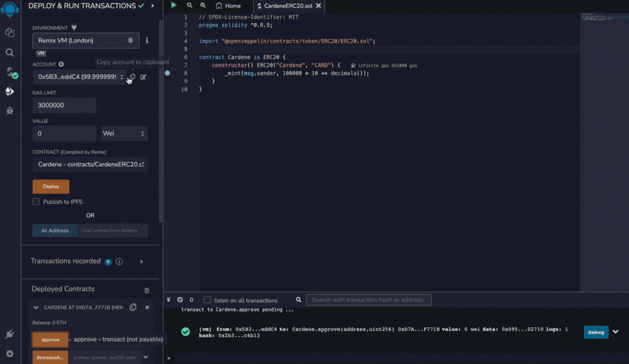
Task: Open the Environment dropdown Remix VM (London)
Action: click(x=86, y=41)
